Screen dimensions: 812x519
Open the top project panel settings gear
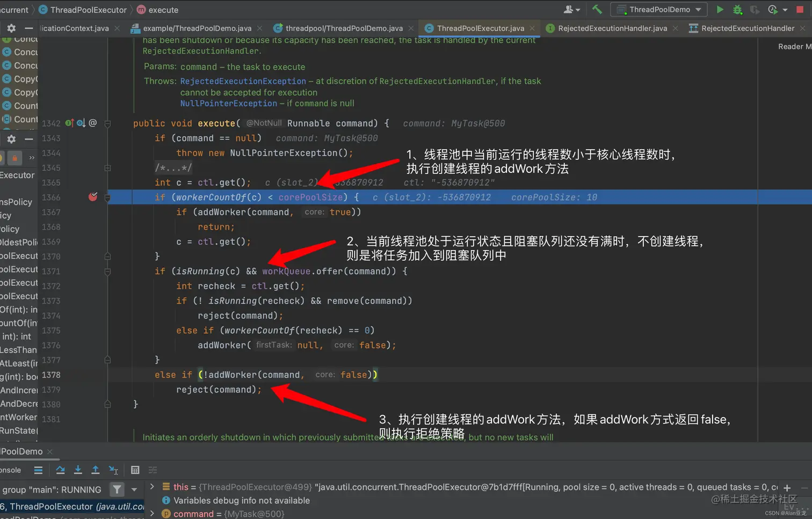[x=11, y=28]
